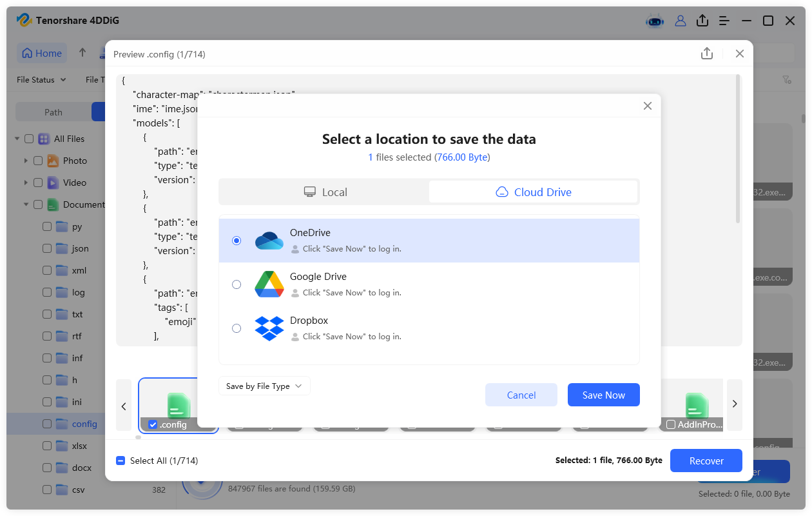Click the robot assistant icon in title bar

pos(655,21)
